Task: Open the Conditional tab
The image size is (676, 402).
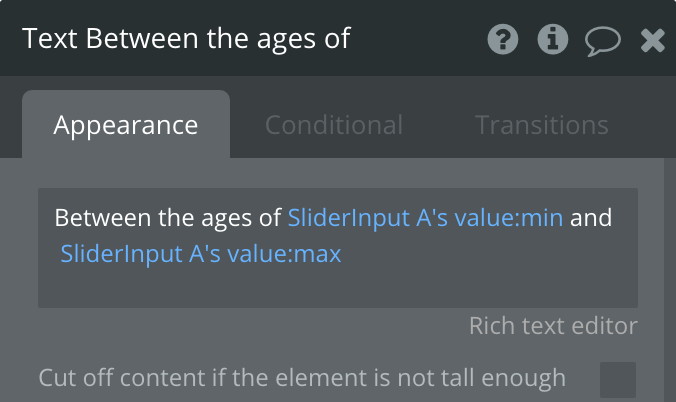Action: click(334, 125)
